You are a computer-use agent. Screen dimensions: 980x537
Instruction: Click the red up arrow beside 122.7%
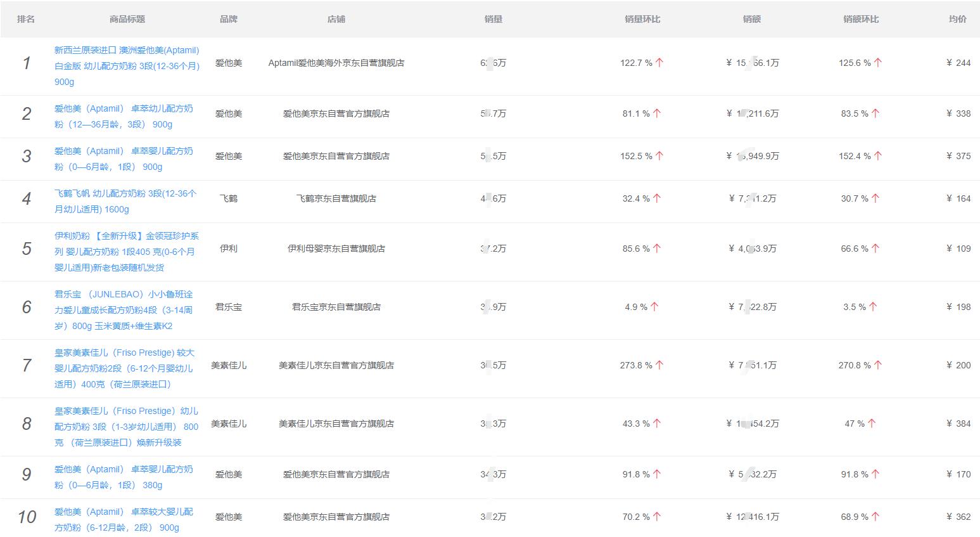(659, 62)
